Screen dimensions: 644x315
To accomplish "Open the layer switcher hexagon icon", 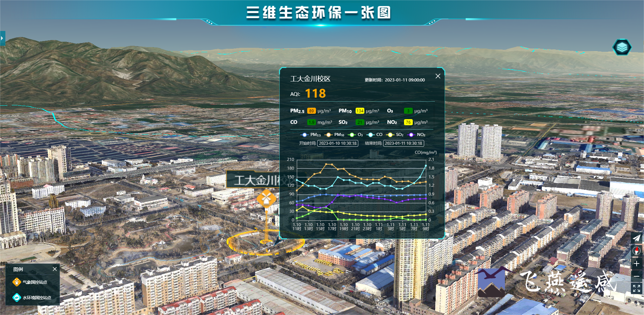I will (622, 47).
